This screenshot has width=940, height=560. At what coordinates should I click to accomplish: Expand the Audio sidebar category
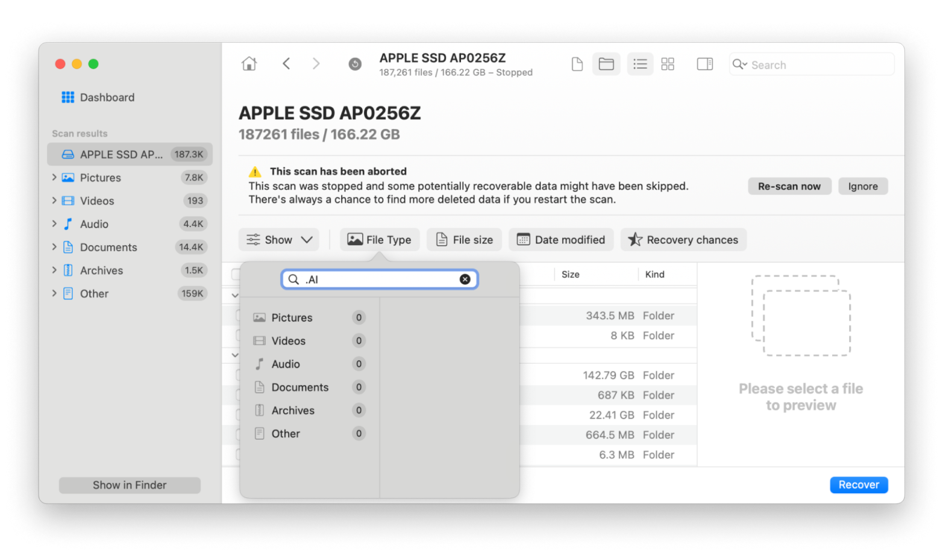[x=54, y=223]
